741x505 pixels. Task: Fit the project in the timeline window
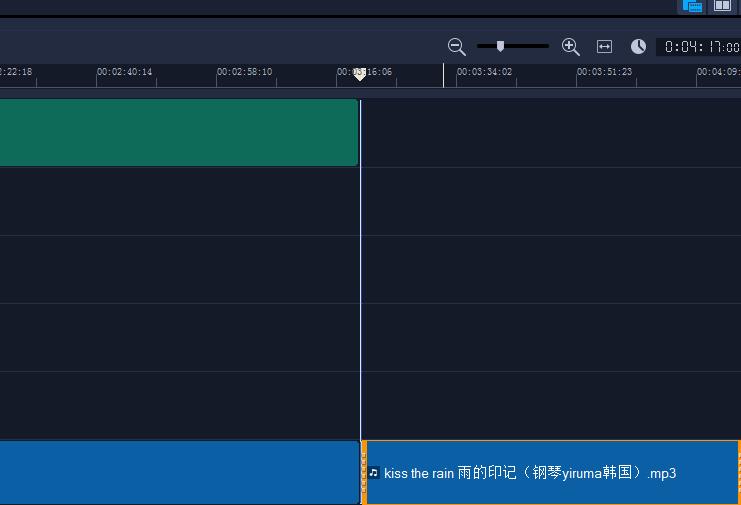pyautogui.click(x=604, y=46)
